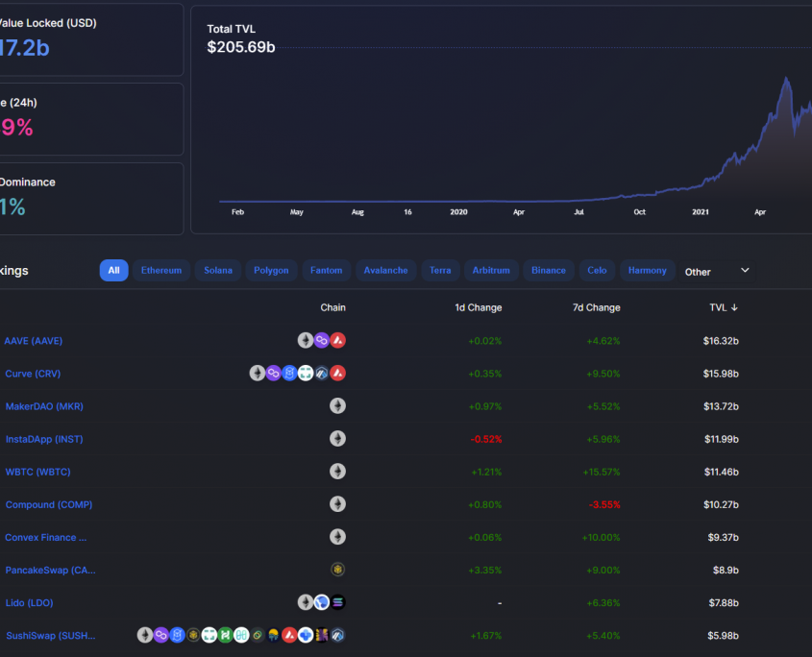Select the All chains filter
Image resolution: width=812 pixels, height=657 pixels.
pyautogui.click(x=113, y=271)
